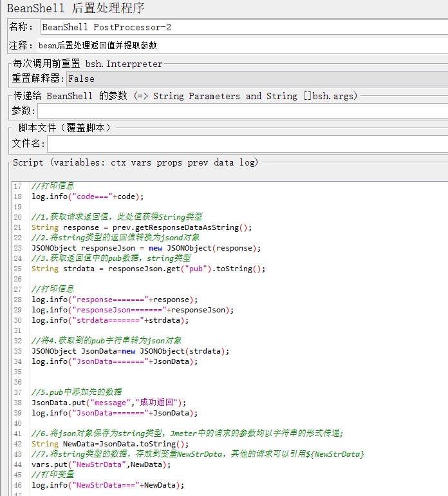Viewport: 448px width, 496px height.
Task: Click line 30 log.info strdata line
Action: (x=110, y=320)
